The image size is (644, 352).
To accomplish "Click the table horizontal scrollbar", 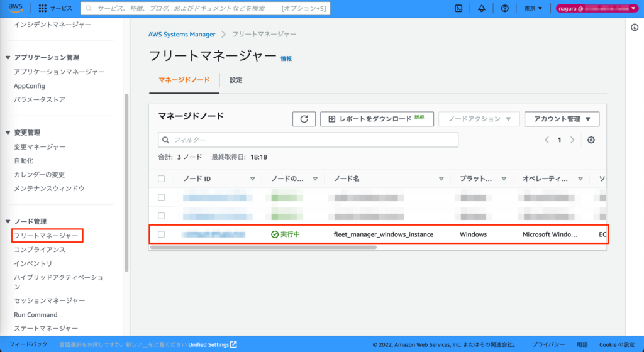I will pos(264,248).
